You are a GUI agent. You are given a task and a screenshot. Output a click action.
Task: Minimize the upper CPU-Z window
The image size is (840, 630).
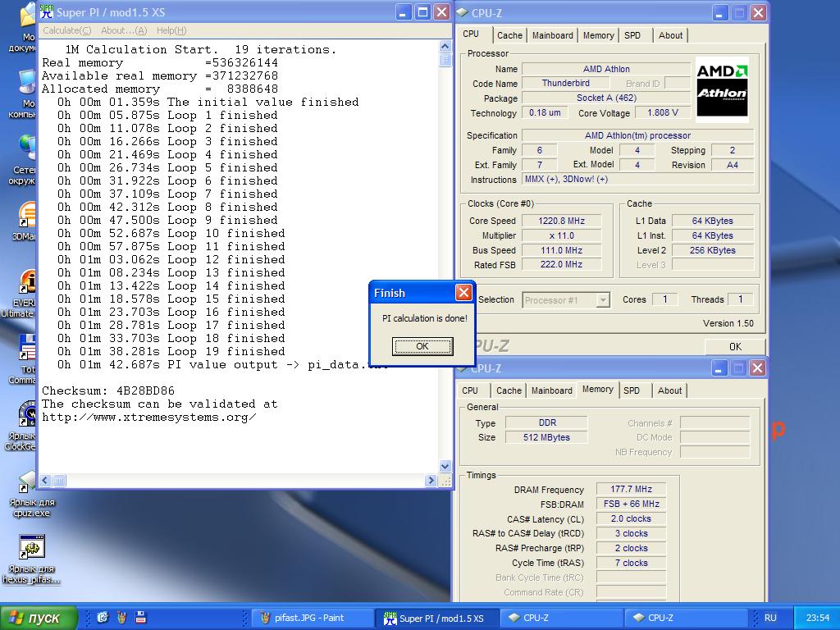[x=719, y=12]
